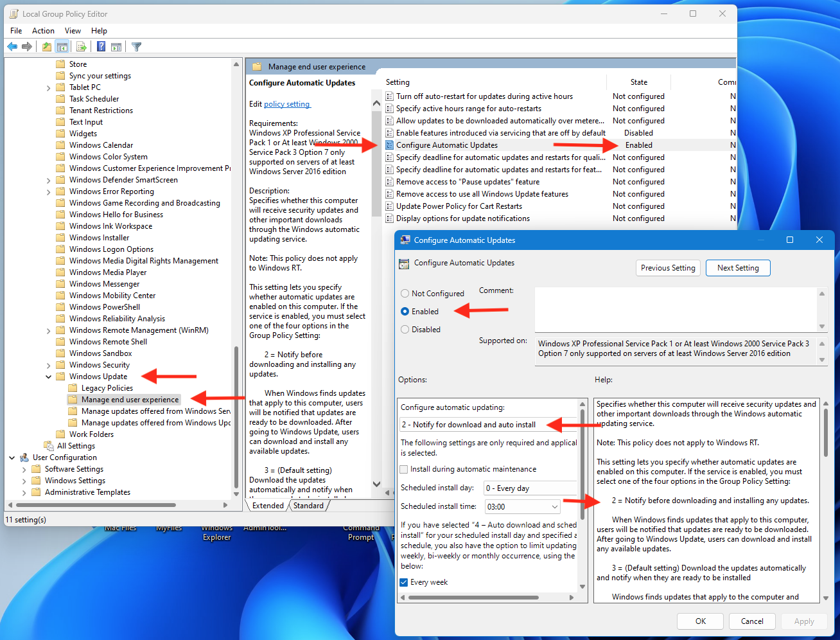Go up one level using folder icon

point(47,46)
